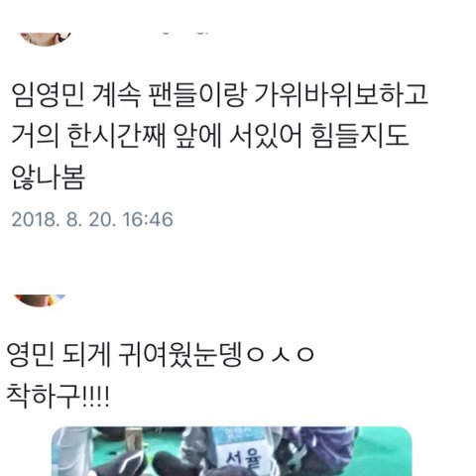
Task: Tap the second tweet's profile avatar
Action: (x=40, y=300)
